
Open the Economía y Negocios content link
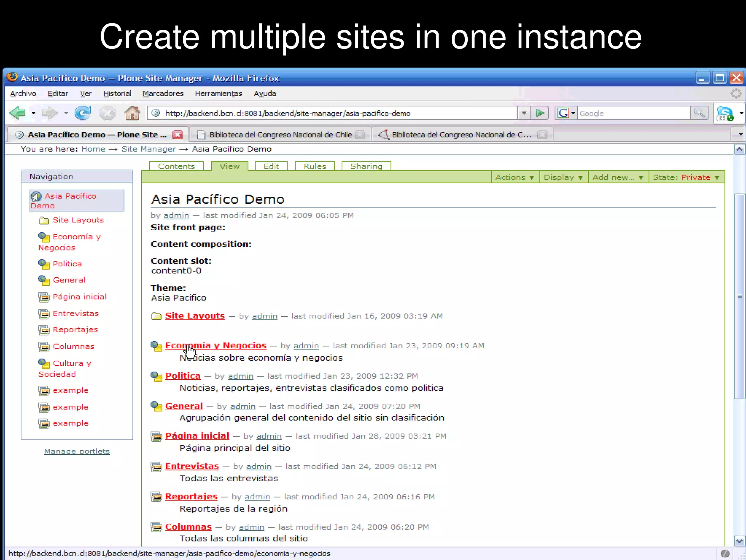[x=216, y=345]
